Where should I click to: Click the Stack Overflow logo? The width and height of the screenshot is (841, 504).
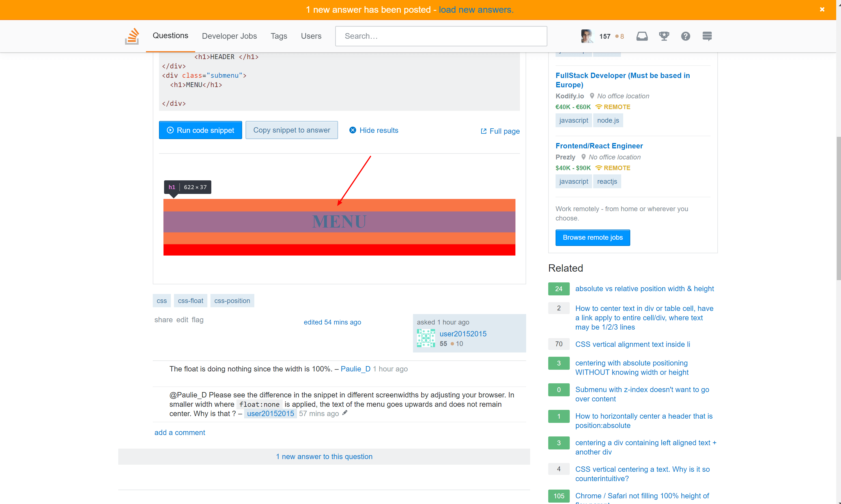(x=132, y=36)
